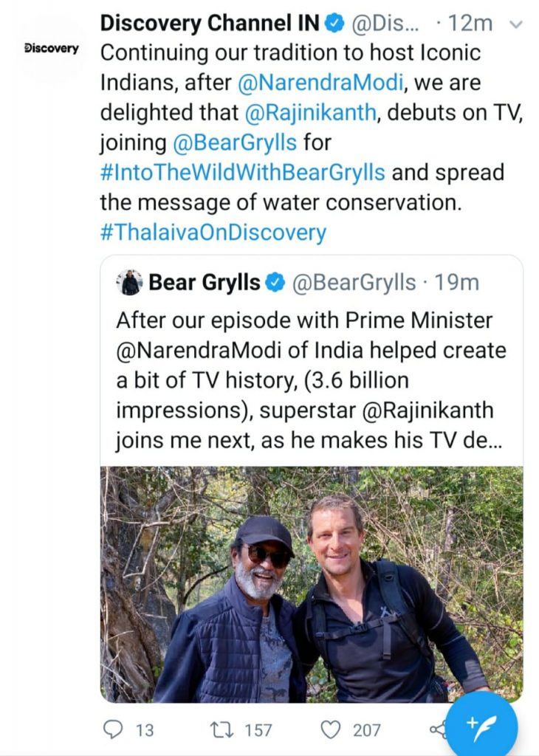Open the @BearGrylls mention after joining
This screenshot has height=756, width=539.
pos(234,142)
